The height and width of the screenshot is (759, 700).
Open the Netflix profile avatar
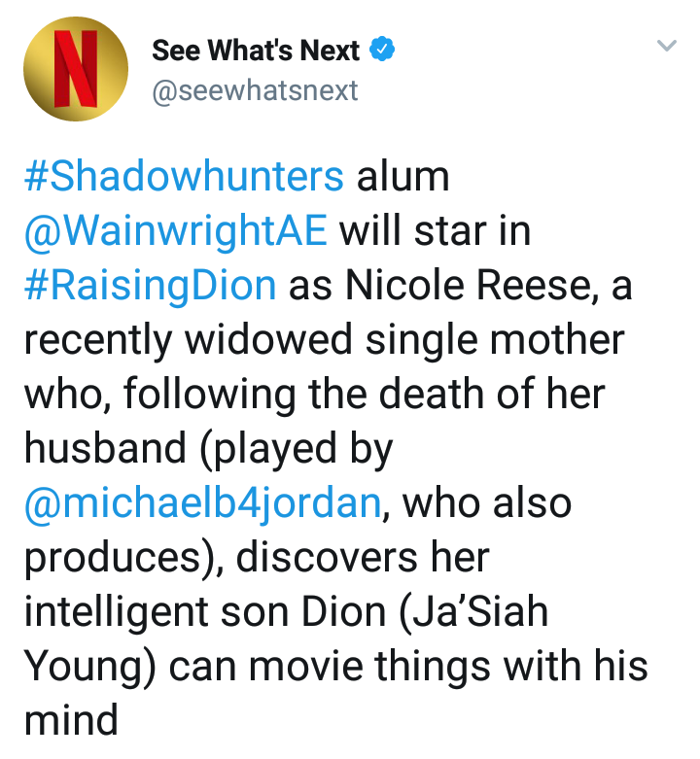coord(75,68)
